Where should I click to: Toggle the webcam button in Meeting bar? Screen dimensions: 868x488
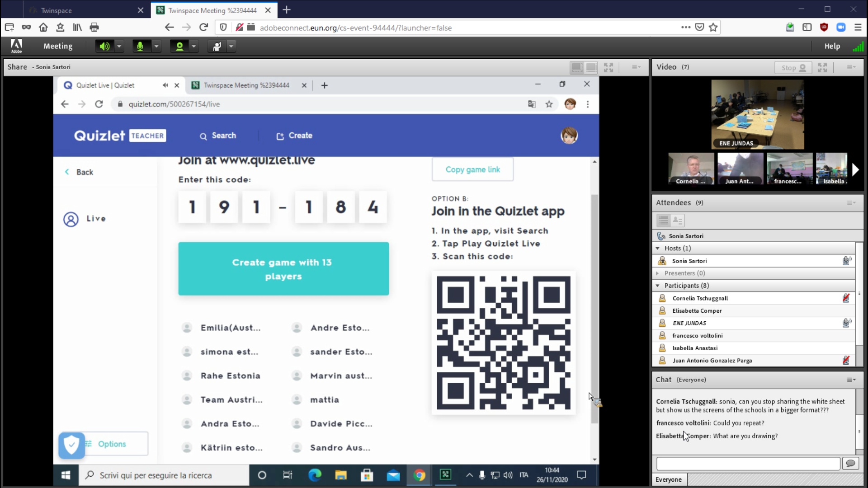pos(179,46)
